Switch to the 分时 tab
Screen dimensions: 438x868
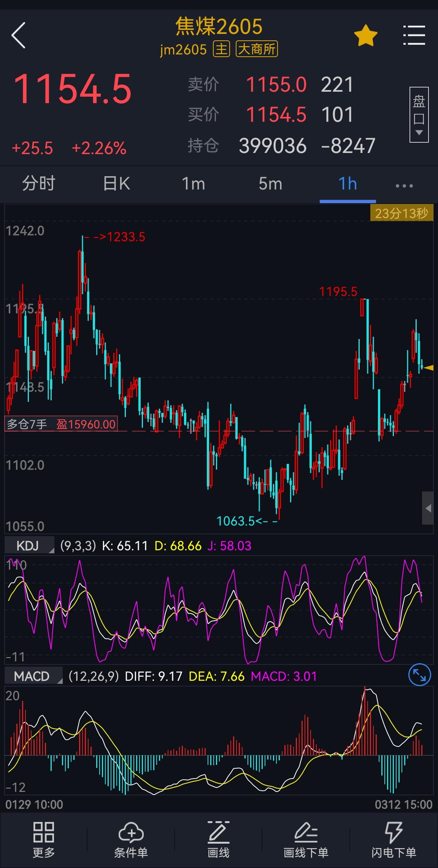39,184
